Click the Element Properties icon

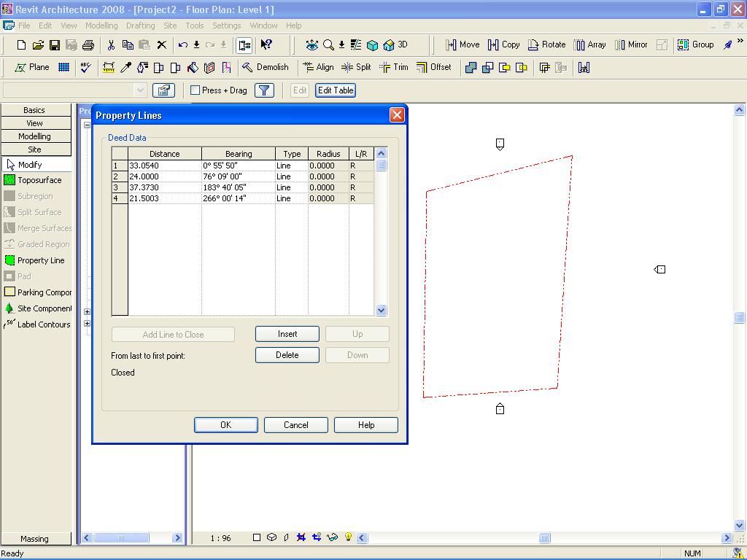pos(163,90)
